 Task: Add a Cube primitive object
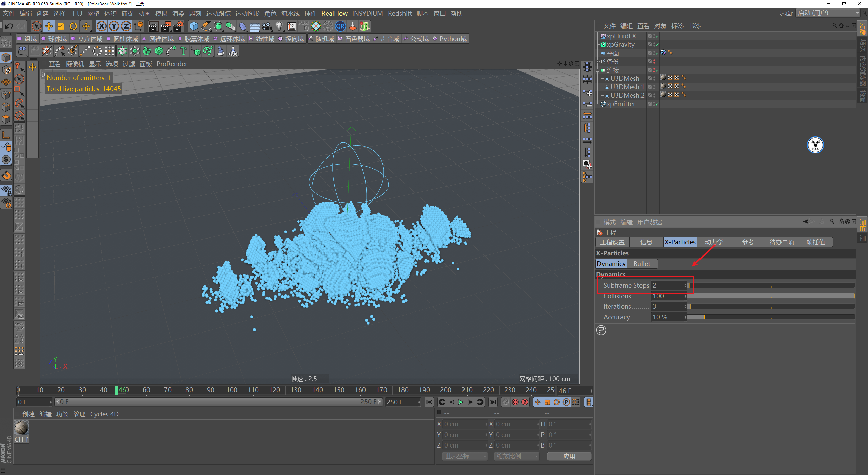[194, 26]
